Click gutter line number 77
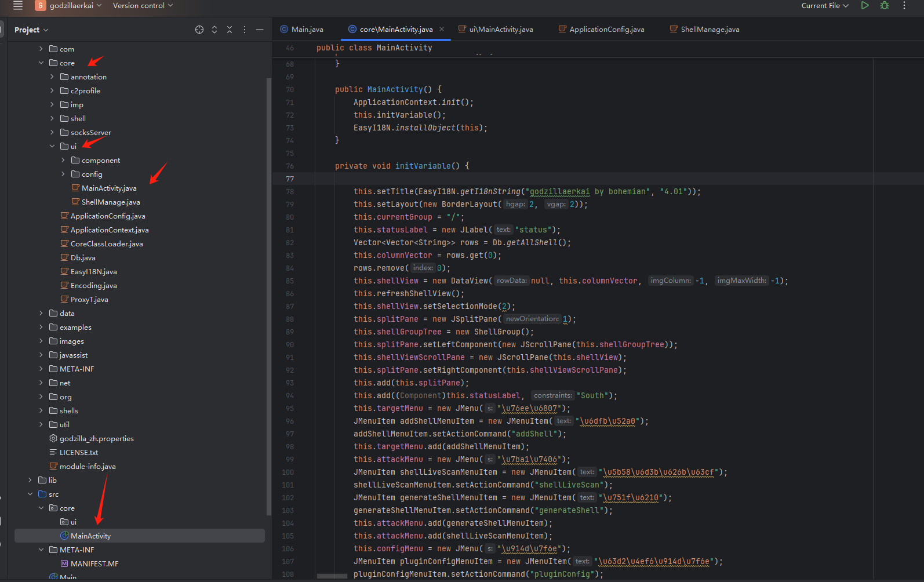 [290, 179]
